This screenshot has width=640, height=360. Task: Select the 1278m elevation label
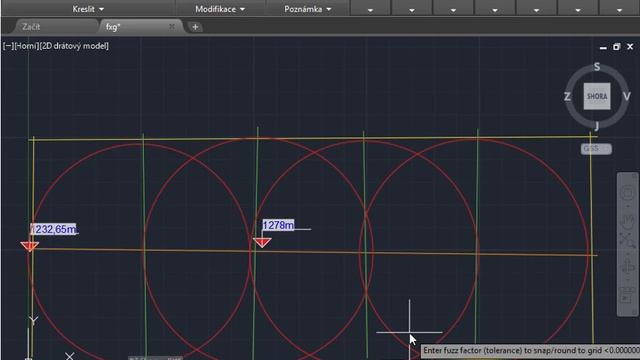coord(278,225)
